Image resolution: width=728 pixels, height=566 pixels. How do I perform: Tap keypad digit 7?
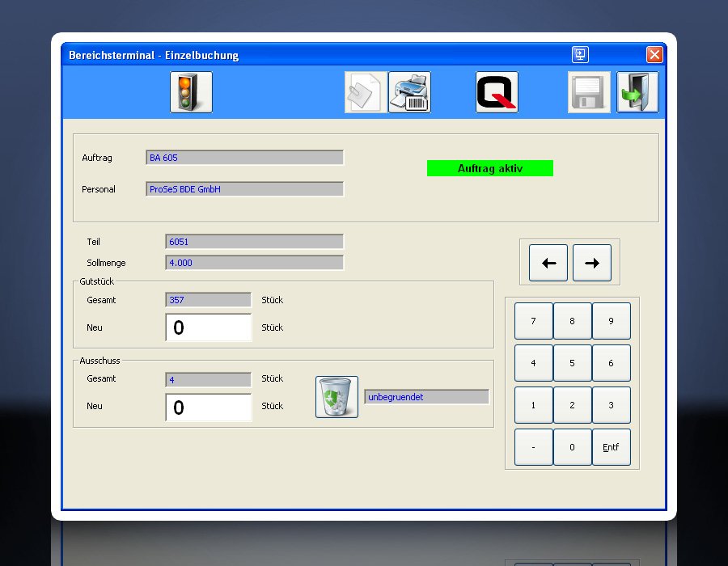[534, 321]
